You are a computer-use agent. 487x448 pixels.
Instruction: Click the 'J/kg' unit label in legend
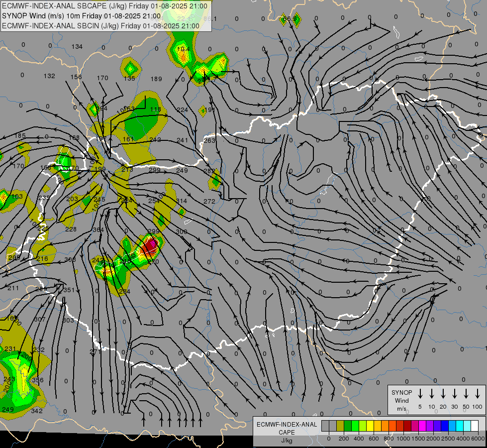287,441
